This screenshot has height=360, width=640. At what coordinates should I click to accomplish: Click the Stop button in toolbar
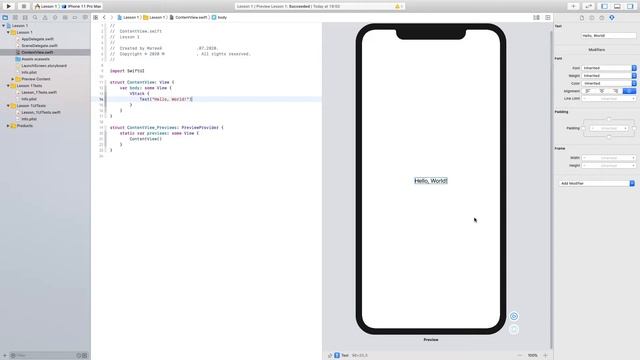click(x=24, y=6)
